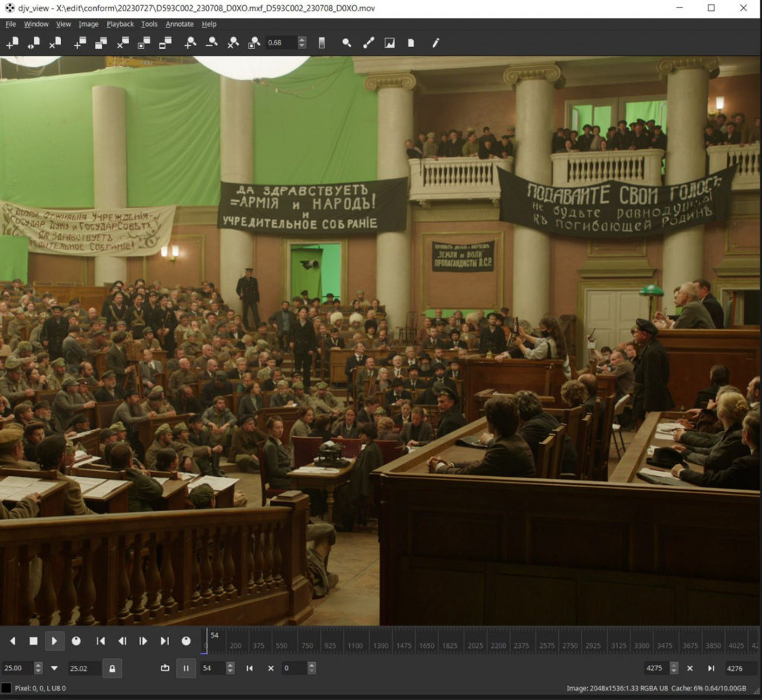Toggle the in/out points pause button

coord(186,668)
